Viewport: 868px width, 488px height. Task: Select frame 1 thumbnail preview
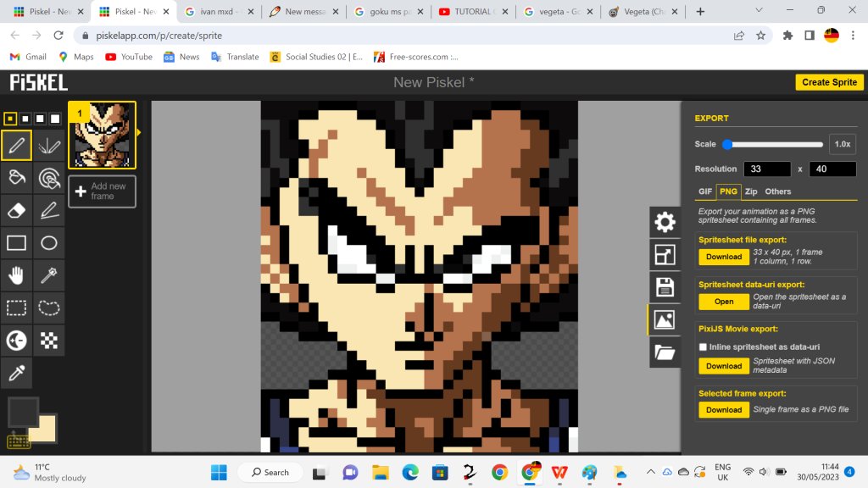(103, 135)
